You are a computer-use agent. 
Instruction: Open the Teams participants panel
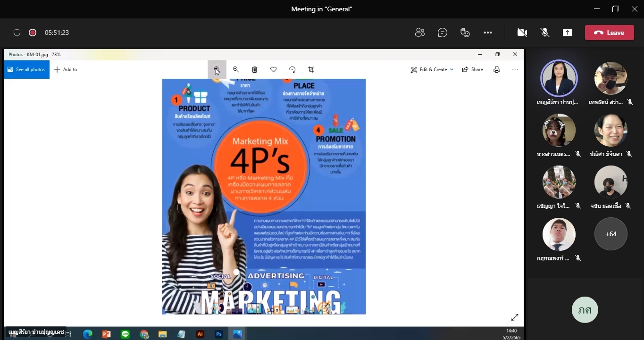(x=419, y=33)
